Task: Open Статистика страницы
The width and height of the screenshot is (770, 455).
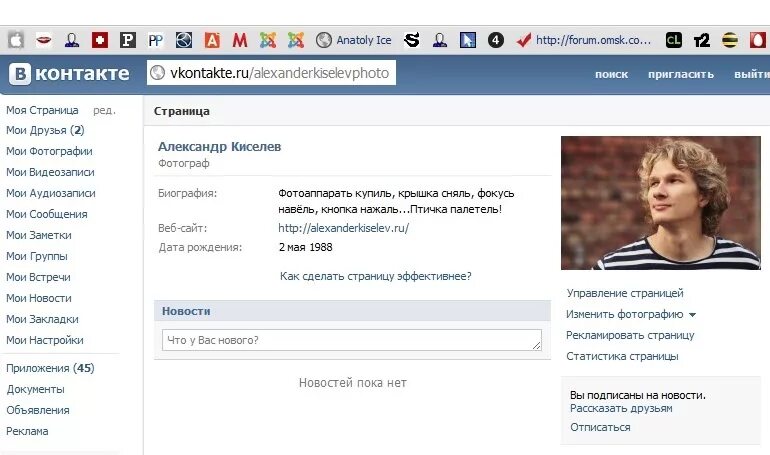Action: pyautogui.click(x=622, y=356)
